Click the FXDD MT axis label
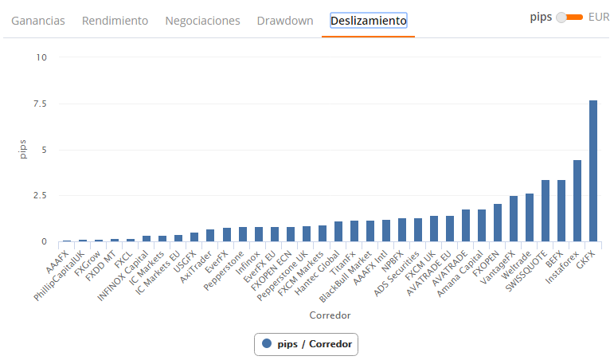Screen dimensions: 610x364 point(101,266)
